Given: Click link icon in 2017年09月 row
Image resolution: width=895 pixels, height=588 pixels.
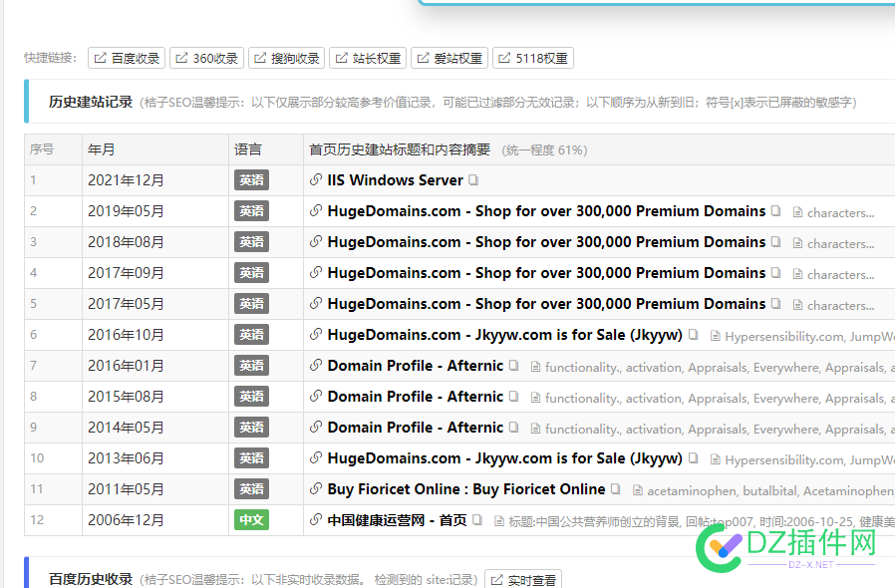Looking at the screenshot, I should pyautogui.click(x=316, y=272).
